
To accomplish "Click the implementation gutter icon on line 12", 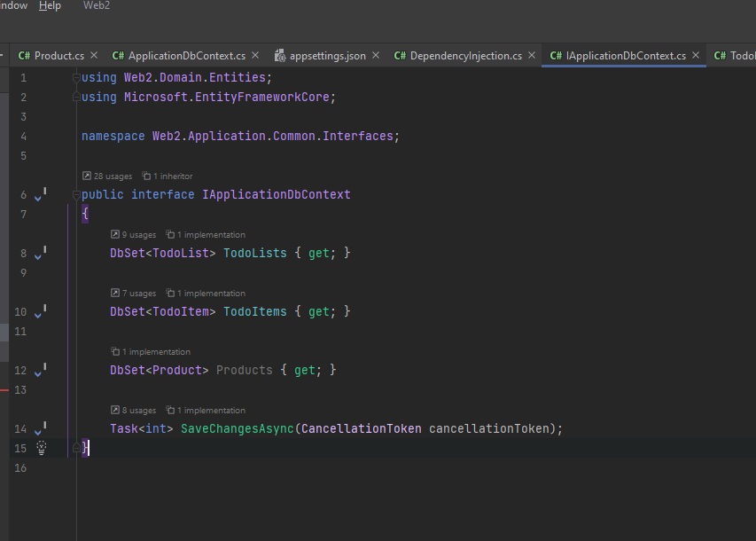I will point(41,370).
